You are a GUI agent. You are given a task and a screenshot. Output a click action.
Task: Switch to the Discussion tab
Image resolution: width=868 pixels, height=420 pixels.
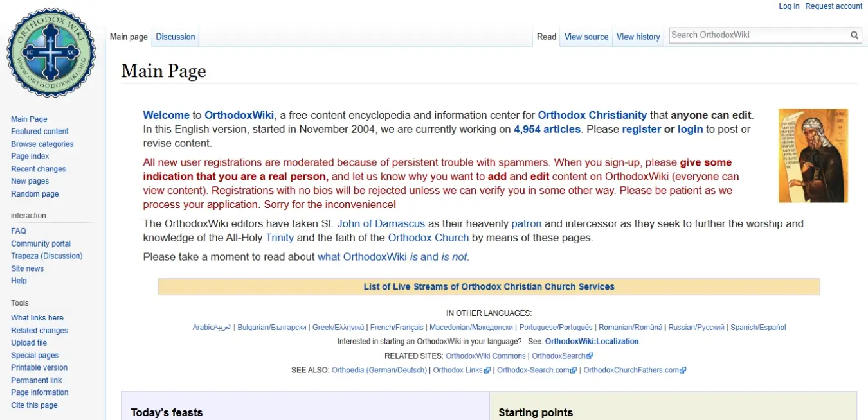176,37
